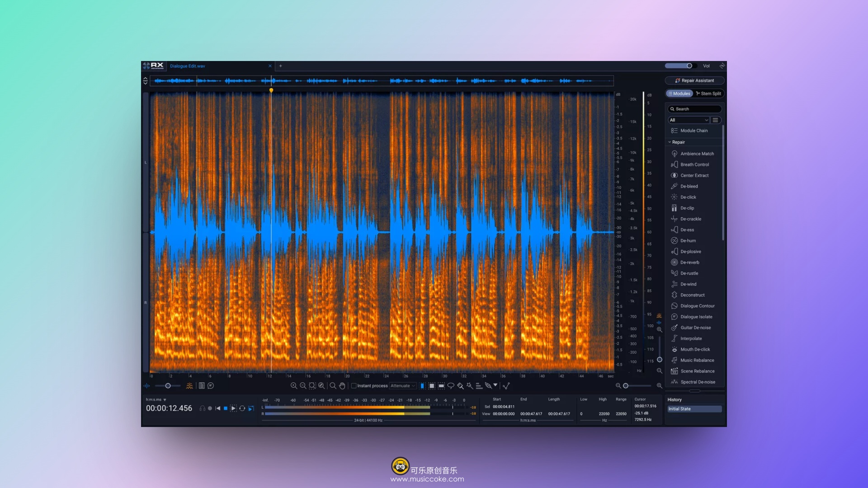Click the Repair Assistant button
This screenshot has height=488, width=868.
click(694, 80)
